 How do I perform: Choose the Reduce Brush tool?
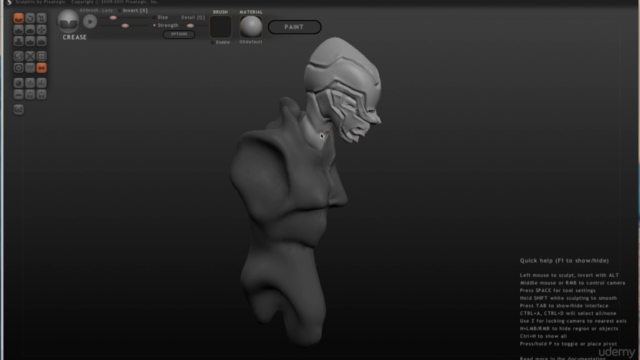[x=18, y=56]
